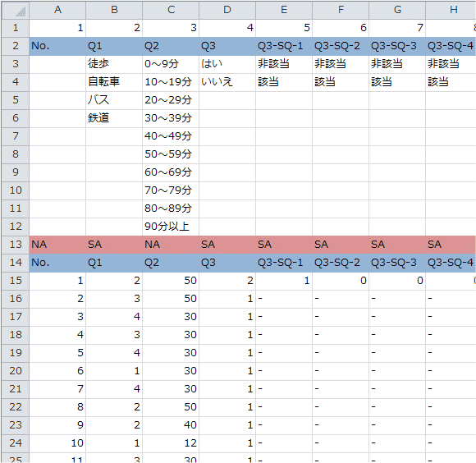Screen dimensions: 476x463
Task: Click cell G1 containing 7
Action: (x=397, y=28)
